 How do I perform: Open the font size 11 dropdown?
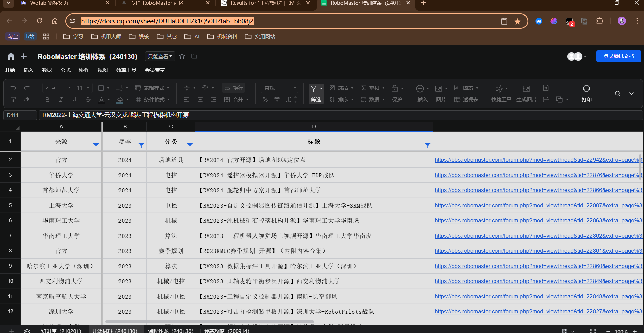click(x=83, y=88)
